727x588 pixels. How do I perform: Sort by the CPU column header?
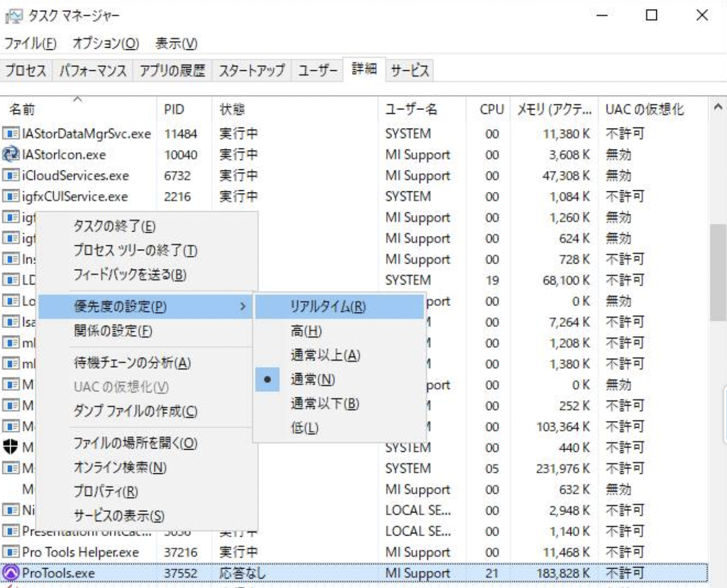click(489, 109)
